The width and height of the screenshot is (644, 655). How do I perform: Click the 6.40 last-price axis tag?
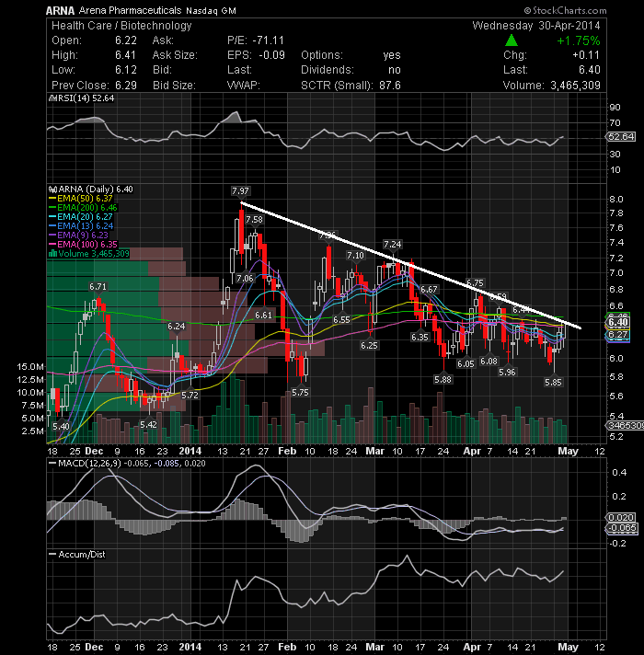[x=617, y=322]
